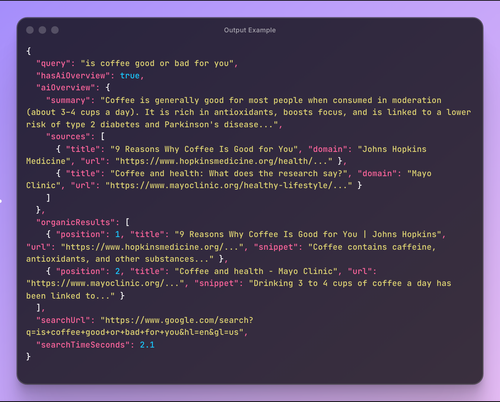This screenshot has width=500, height=402.
Task: Click the "9 Reasons Why Coffee Is Good for You" source title
Action: tap(204, 149)
